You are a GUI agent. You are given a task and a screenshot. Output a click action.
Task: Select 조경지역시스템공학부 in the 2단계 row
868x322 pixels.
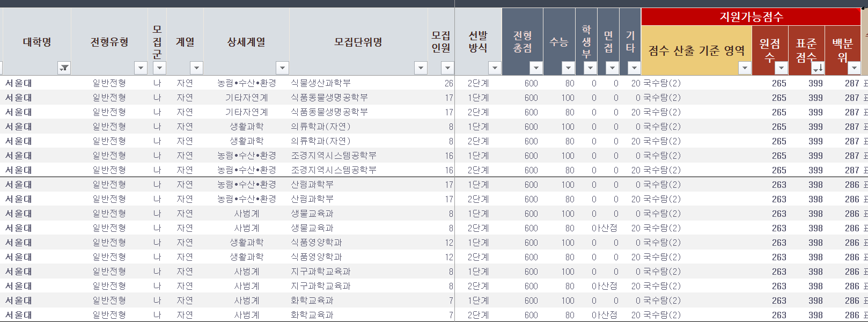coord(358,170)
